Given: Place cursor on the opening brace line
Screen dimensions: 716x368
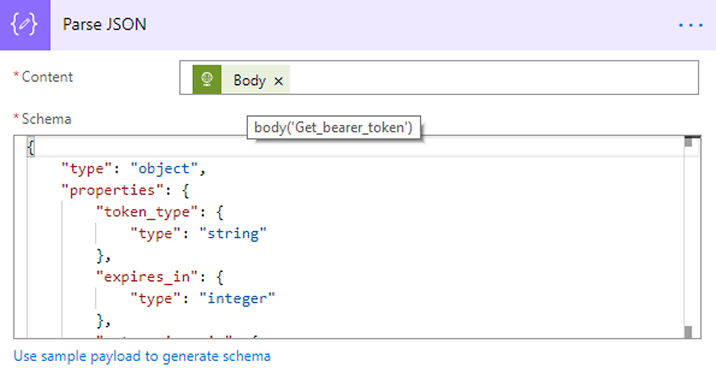Looking at the screenshot, I should 31,147.
